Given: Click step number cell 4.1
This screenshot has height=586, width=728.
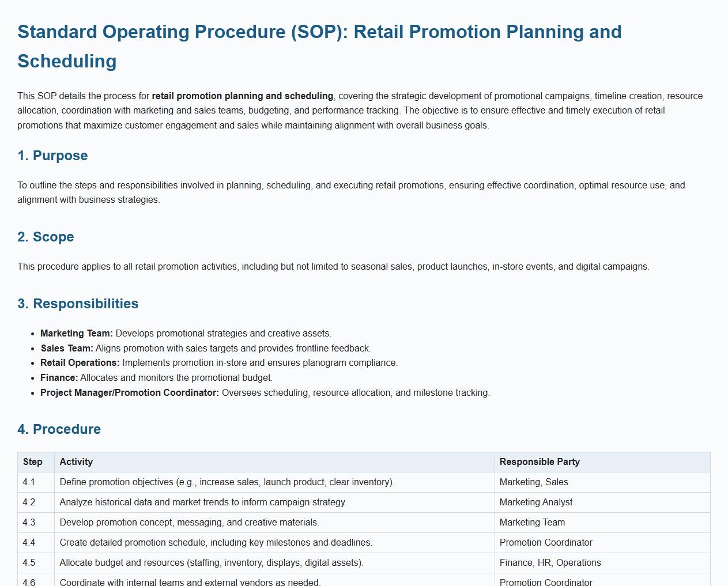Looking at the screenshot, I should point(29,482).
